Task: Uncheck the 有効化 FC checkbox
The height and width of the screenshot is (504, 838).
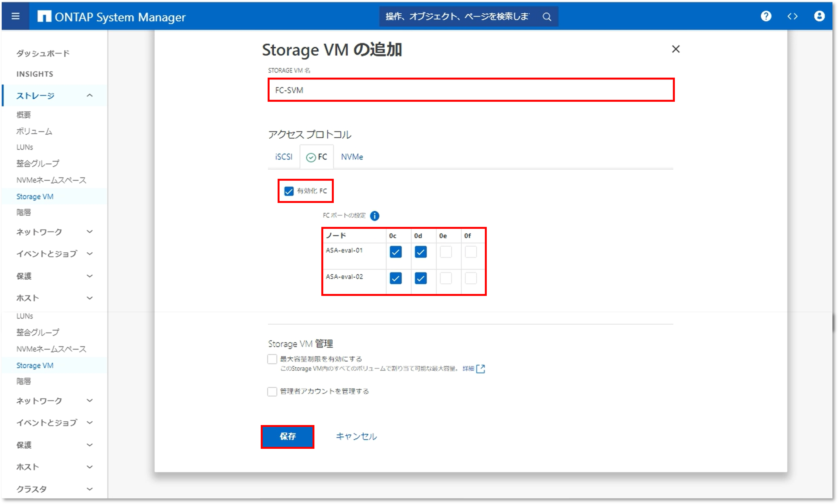Action: coord(289,191)
